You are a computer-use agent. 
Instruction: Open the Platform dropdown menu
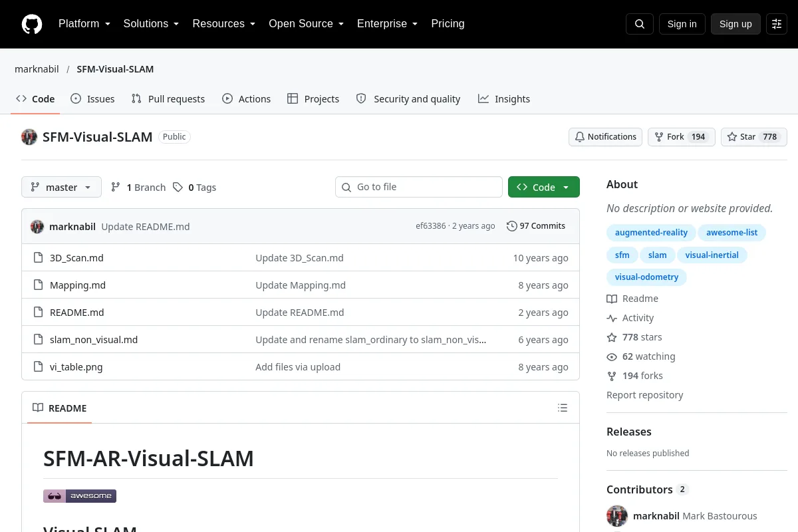[x=84, y=24]
